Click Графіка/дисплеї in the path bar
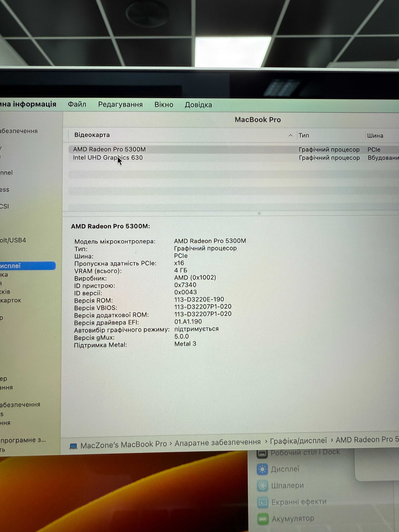The width and height of the screenshot is (399, 532). 298,441
